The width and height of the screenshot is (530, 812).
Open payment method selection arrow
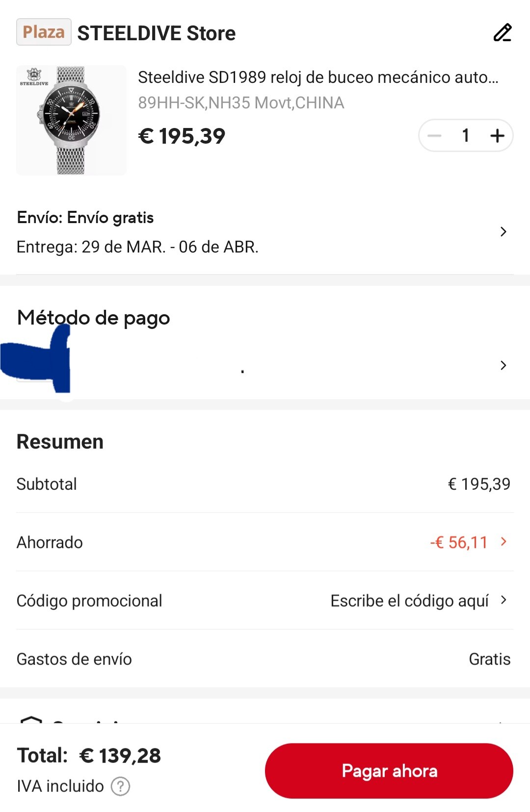[503, 365]
